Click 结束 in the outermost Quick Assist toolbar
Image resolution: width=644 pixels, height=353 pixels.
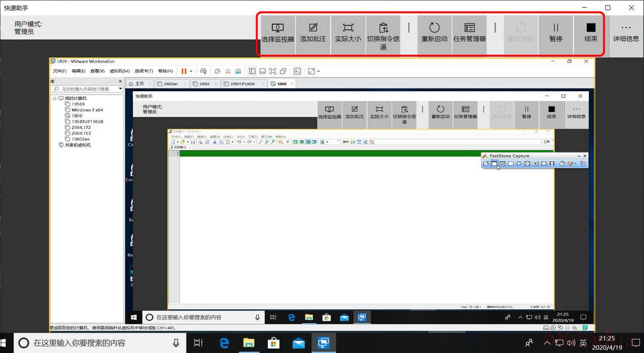591,33
